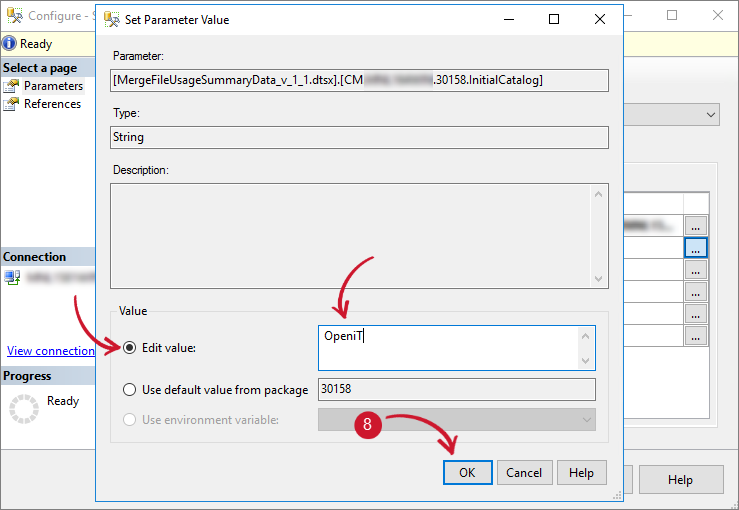Click the Parameter name field

359,80
